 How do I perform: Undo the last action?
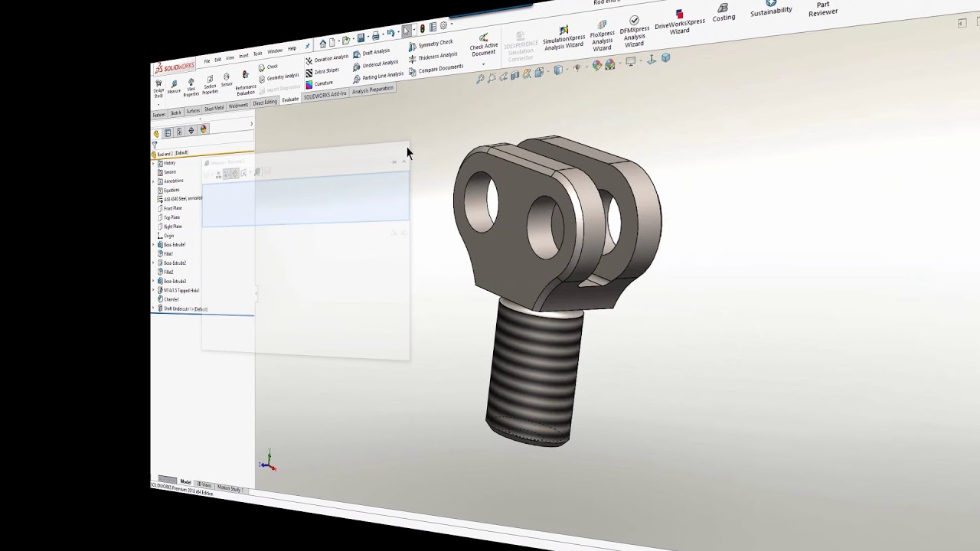tap(390, 33)
